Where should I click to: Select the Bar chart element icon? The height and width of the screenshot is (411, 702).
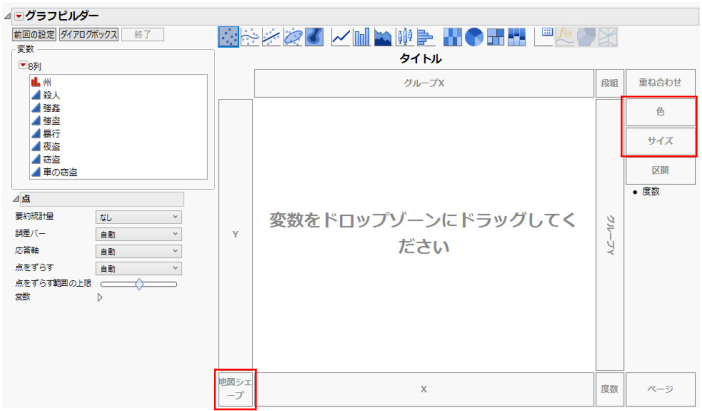click(x=362, y=37)
